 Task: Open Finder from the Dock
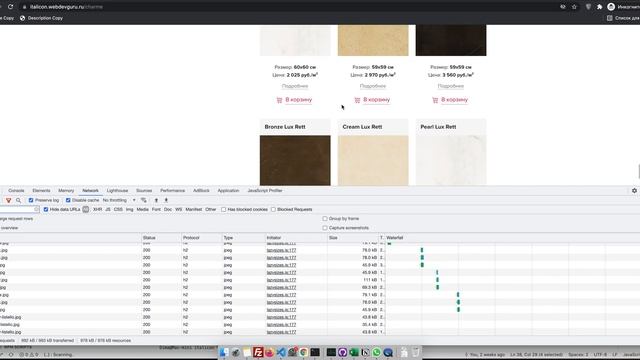click(x=224, y=352)
